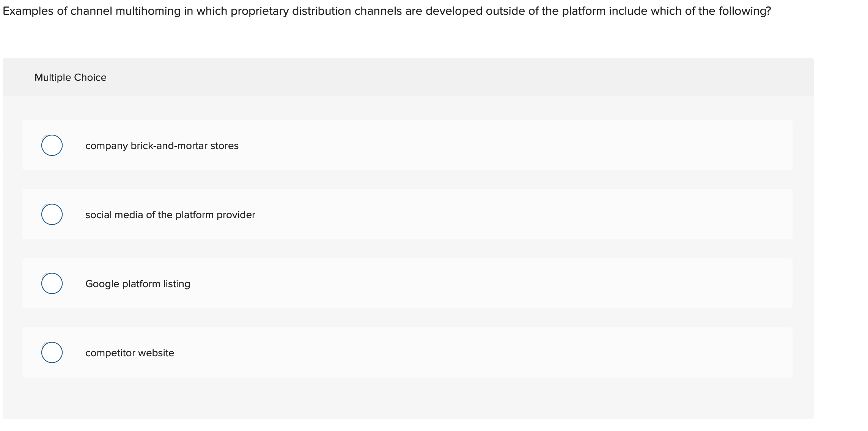Select the radio button for Google platform listing
The width and height of the screenshot is (868, 431).
click(52, 283)
